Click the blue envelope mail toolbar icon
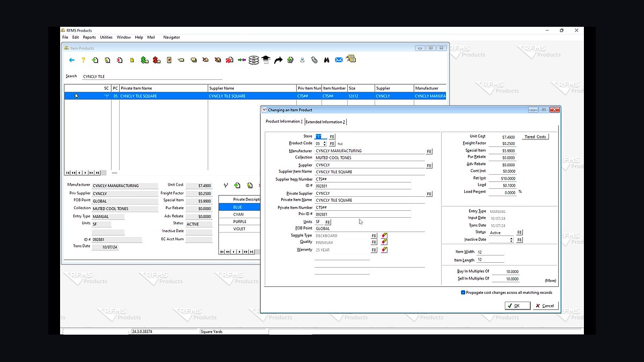 (339, 60)
